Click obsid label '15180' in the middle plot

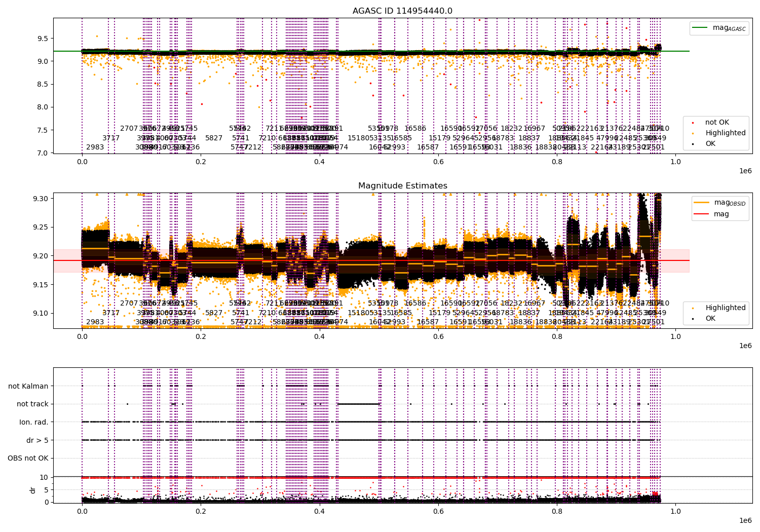tap(359, 313)
